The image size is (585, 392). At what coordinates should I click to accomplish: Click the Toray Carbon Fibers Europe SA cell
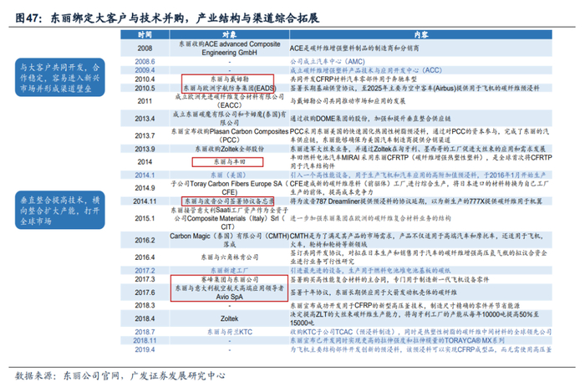click(x=230, y=188)
